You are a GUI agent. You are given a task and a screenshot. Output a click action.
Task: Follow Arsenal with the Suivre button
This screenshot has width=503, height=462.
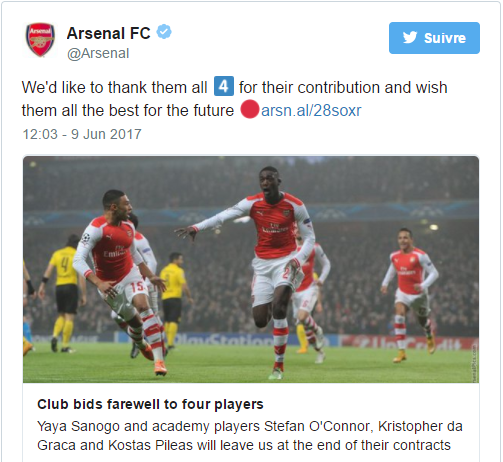pos(434,38)
